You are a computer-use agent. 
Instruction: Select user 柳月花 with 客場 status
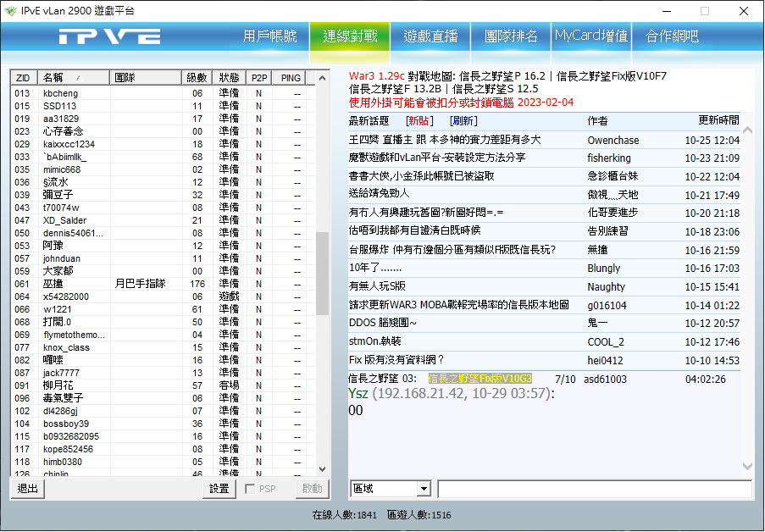pos(58,385)
